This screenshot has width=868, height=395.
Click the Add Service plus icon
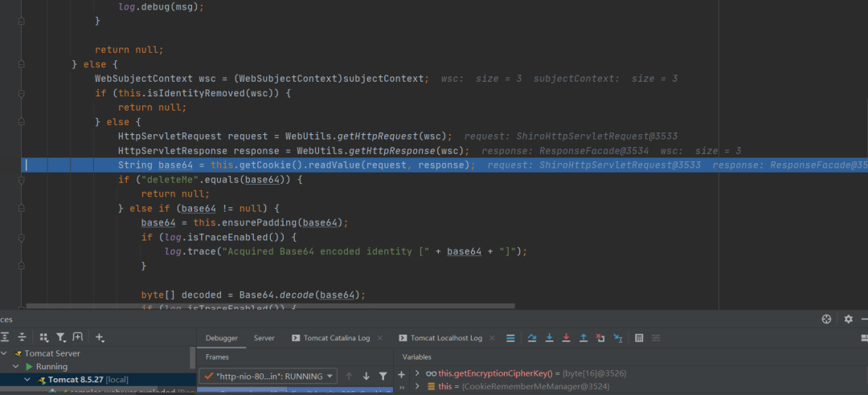(x=100, y=336)
